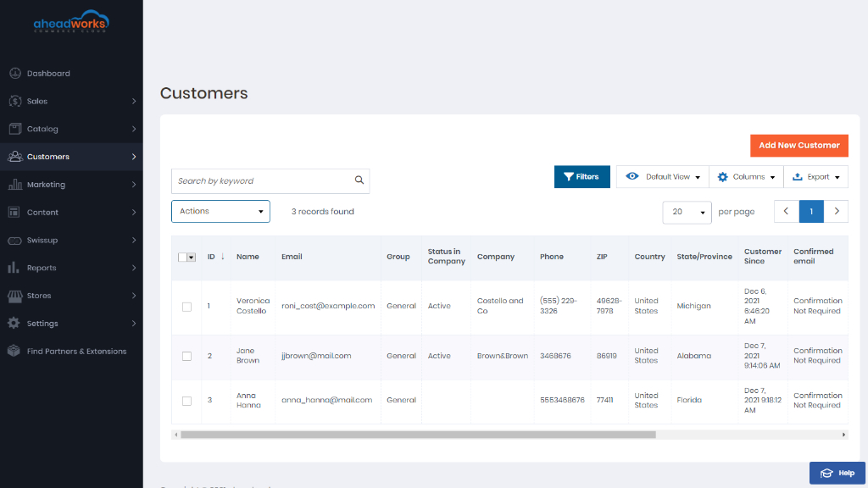Click the Export upload icon
Viewport: 868px width, 488px height.
point(797,176)
